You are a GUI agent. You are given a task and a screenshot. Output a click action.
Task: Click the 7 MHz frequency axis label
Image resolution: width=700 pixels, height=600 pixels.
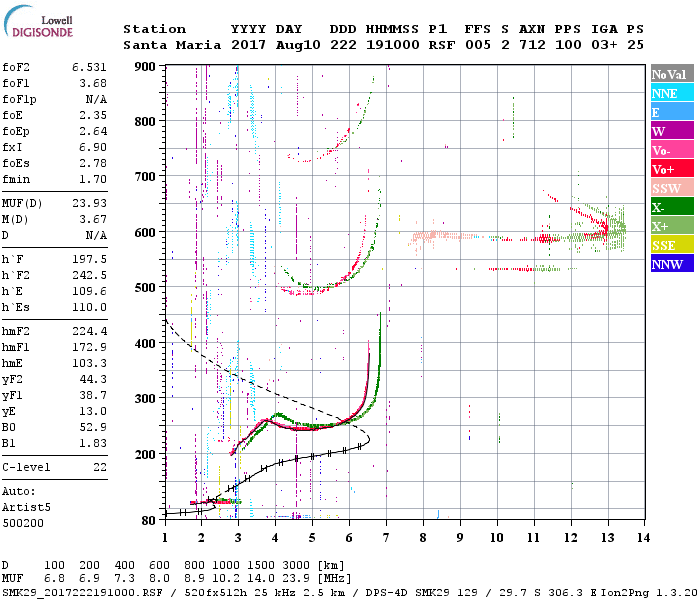386,538
